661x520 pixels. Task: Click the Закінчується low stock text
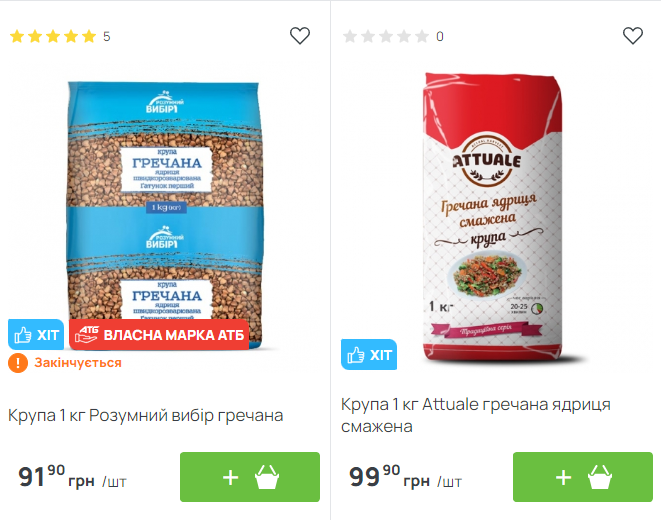tap(78, 363)
